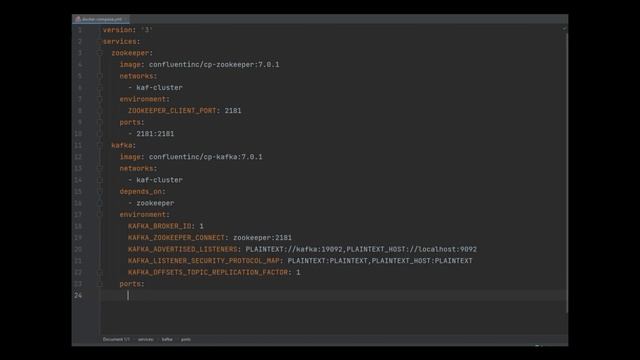Click PLAINTEXT:PLAINTEXT,PLAINTEXT_HOST:PLAINTEXT value
This screenshot has height=360, width=640.
(x=380, y=261)
